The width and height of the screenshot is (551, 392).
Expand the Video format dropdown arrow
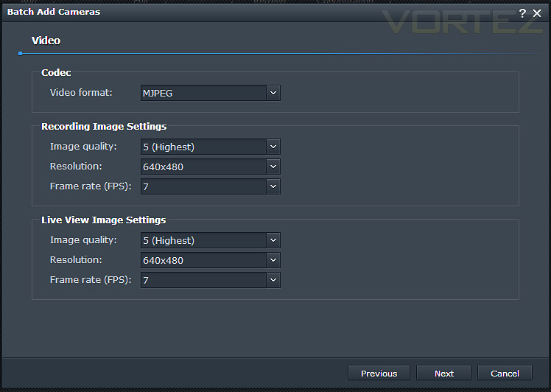pyautogui.click(x=273, y=93)
